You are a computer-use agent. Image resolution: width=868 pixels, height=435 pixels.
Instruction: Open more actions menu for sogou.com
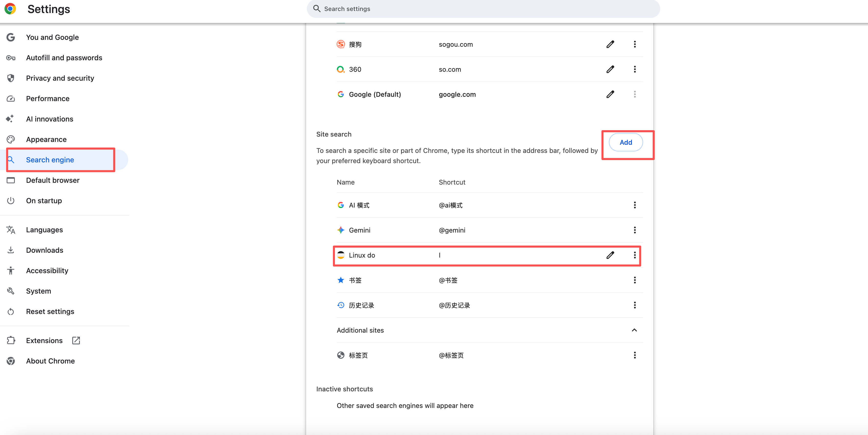[x=635, y=44]
